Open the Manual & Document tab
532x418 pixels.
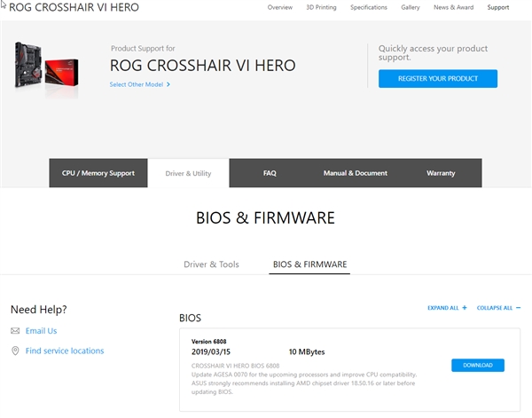[355, 173]
